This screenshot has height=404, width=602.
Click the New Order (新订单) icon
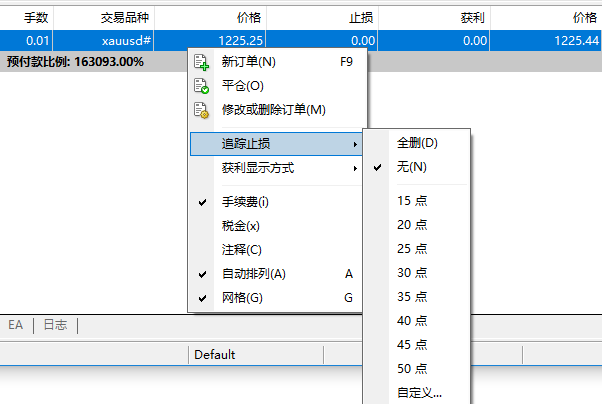point(201,62)
